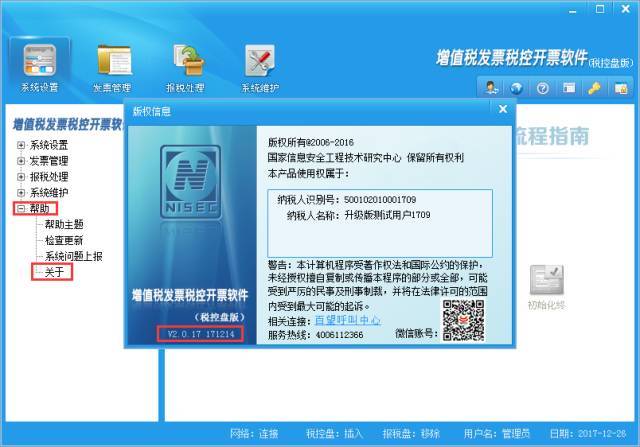Click the taxpayer name 升级版测试用户1709
The image size is (640, 447).
387,215
